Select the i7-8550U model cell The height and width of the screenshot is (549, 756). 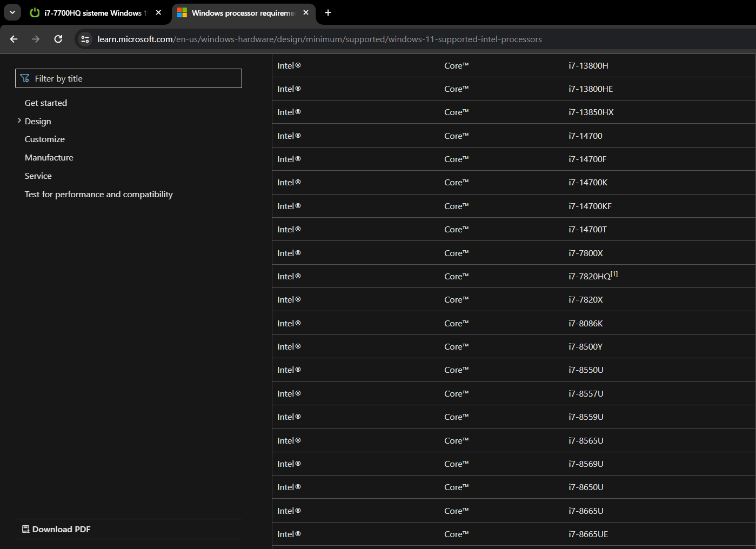click(x=586, y=370)
